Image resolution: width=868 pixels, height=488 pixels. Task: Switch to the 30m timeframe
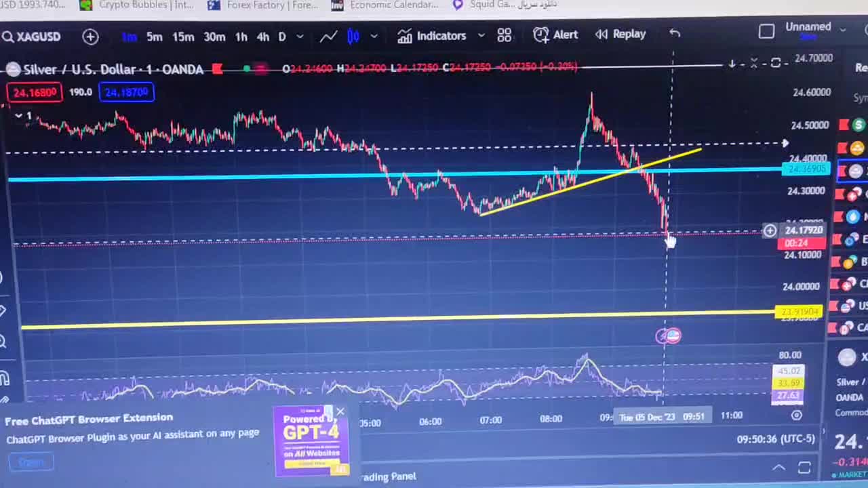[214, 37]
